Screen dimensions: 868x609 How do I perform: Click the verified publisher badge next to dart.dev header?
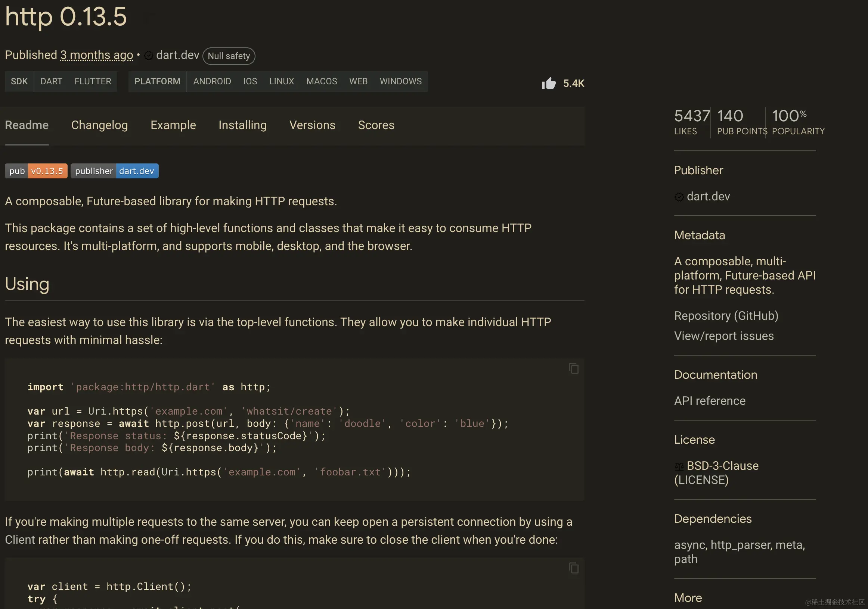(x=149, y=56)
